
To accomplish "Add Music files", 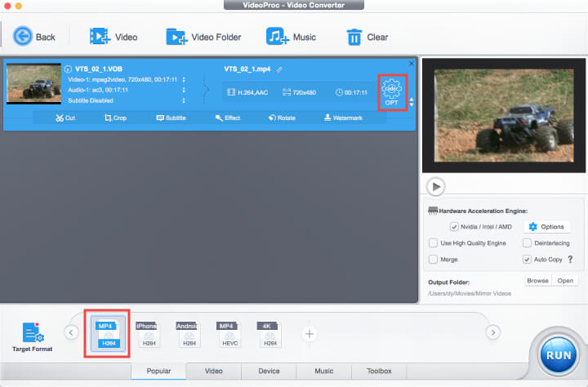I will [x=291, y=37].
